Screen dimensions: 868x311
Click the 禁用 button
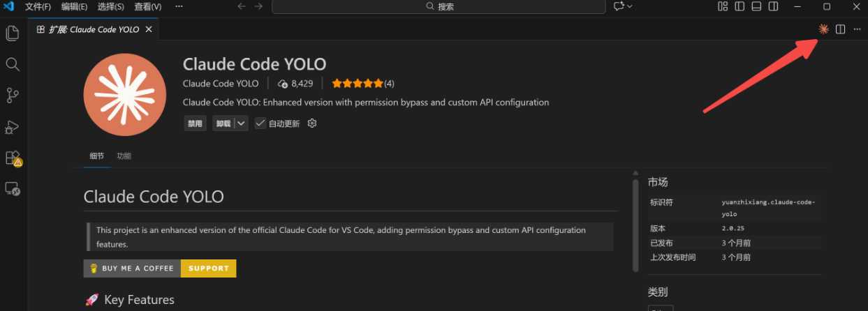pos(195,123)
